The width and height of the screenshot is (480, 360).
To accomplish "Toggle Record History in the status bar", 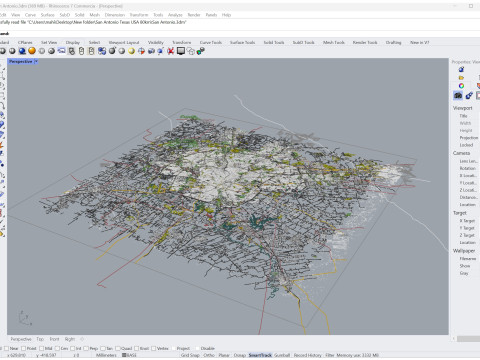I will pos(307,355).
